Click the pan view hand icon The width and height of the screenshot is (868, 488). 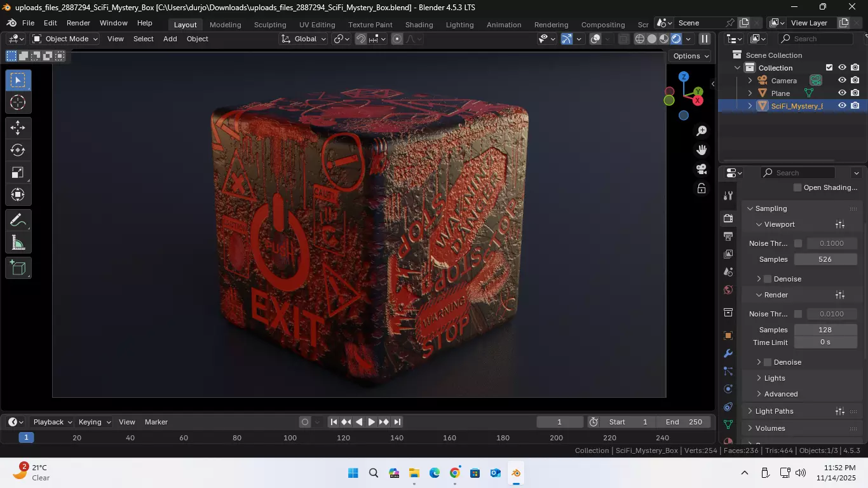[702, 150]
